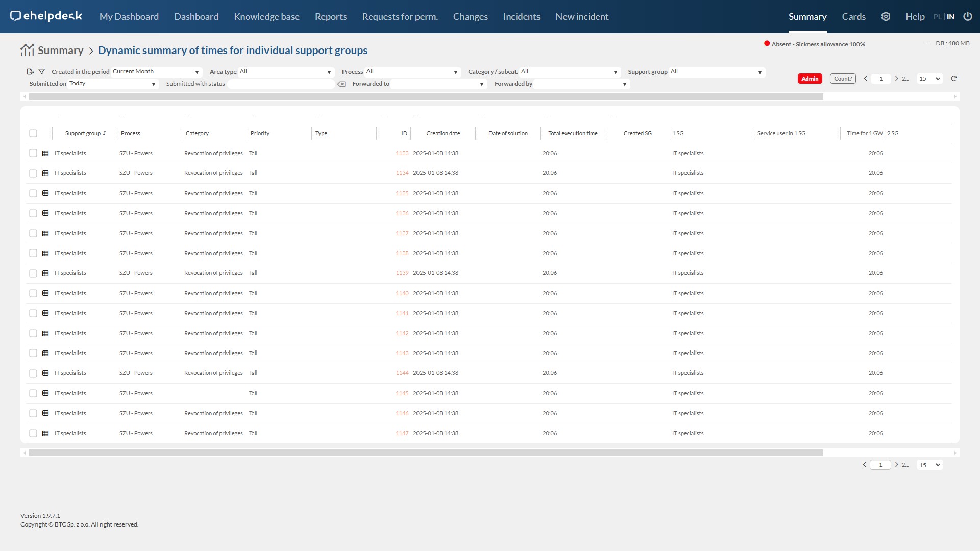
Task: Click the export icon beside the filter
Action: 30,72
